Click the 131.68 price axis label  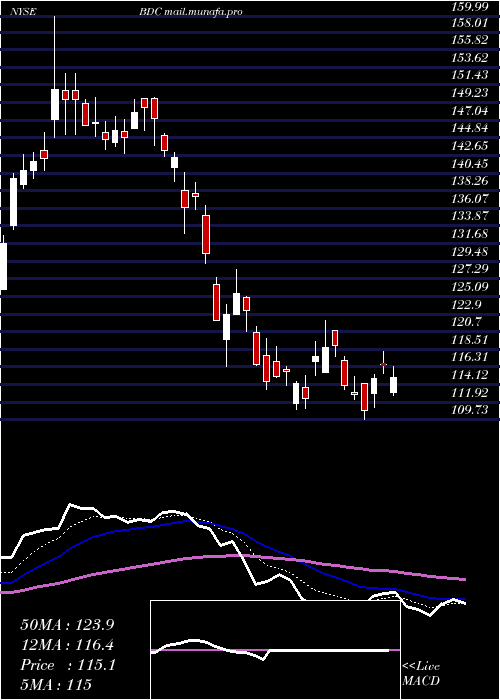(x=468, y=234)
